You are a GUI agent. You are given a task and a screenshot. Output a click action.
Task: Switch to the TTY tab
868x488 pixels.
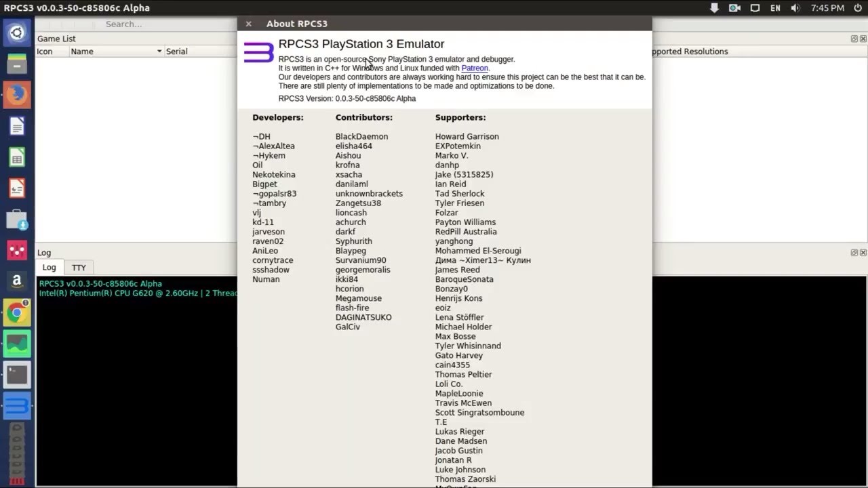(x=79, y=268)
